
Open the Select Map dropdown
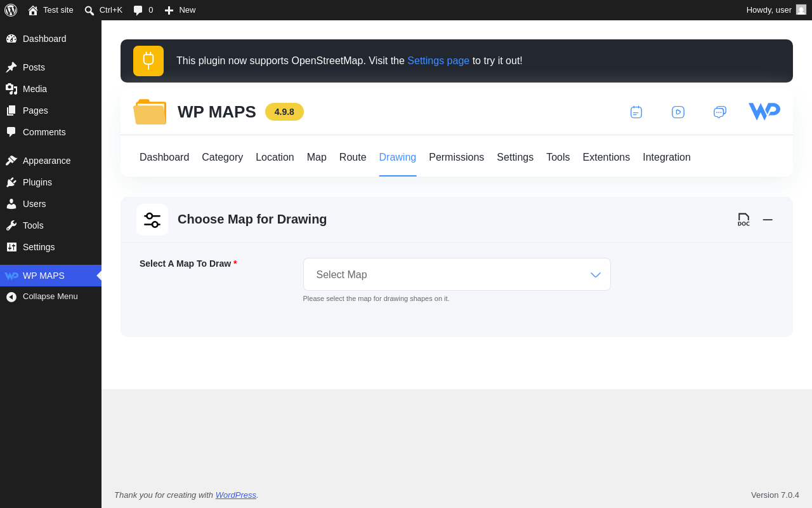click(x=457, y=274)
